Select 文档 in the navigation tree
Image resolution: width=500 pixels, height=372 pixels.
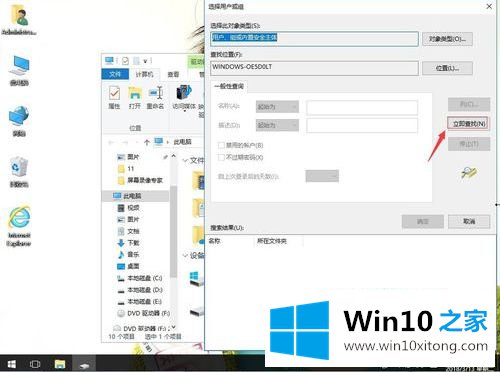tap(129, 231)
